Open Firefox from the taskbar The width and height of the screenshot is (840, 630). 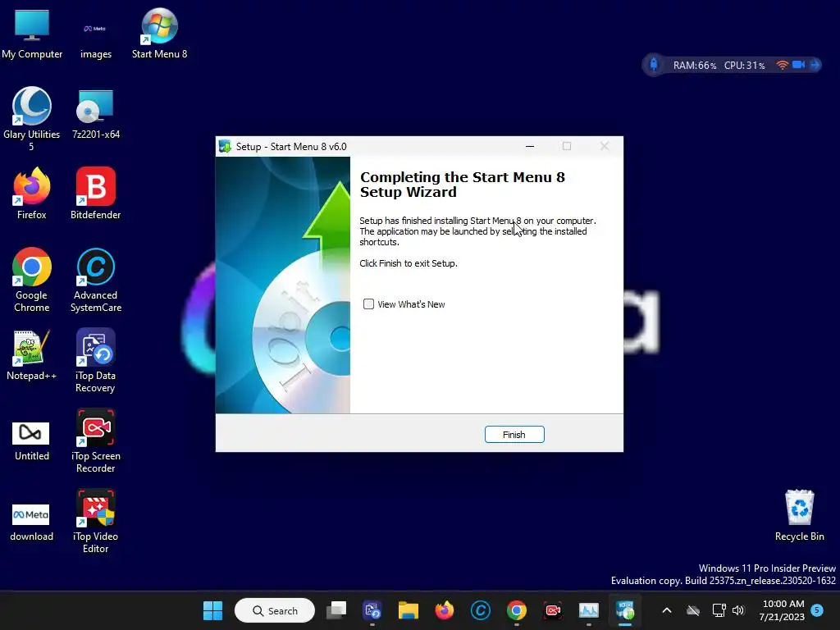click(444, 610)
